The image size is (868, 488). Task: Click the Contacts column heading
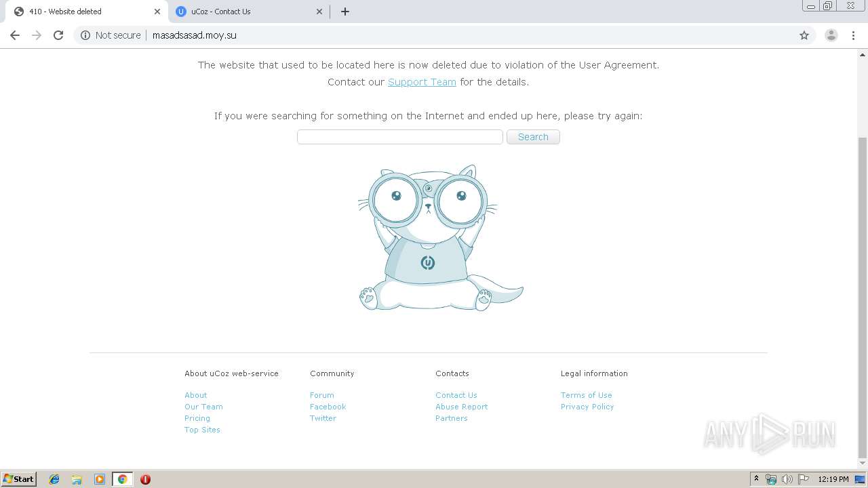452,373
